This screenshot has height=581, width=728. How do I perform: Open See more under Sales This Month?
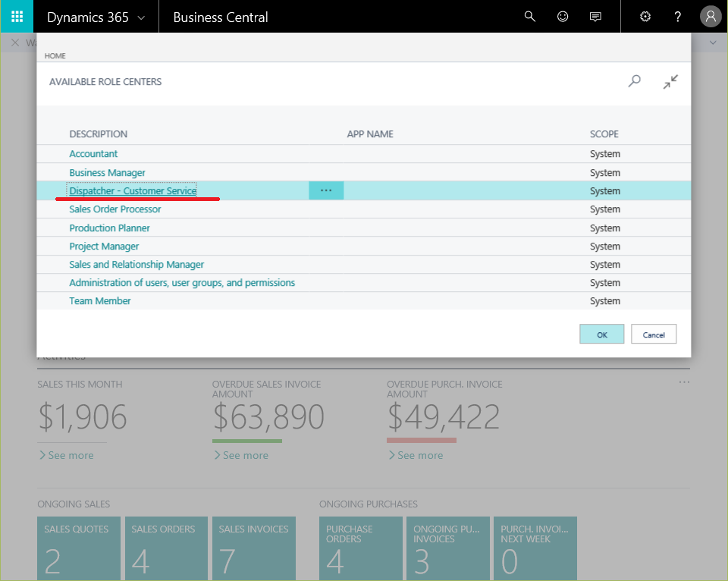(x=67, y=455)
